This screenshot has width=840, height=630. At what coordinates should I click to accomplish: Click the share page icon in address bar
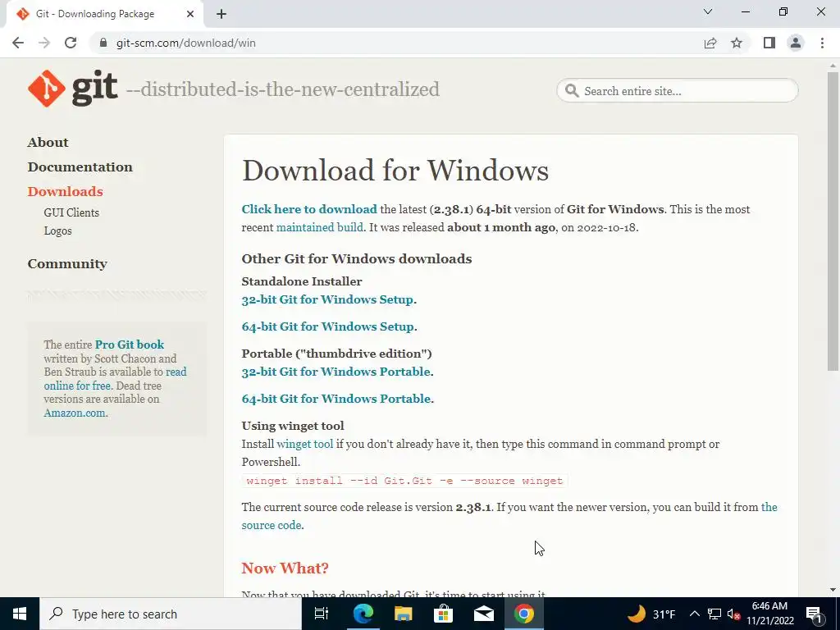[x=710, y=43]
